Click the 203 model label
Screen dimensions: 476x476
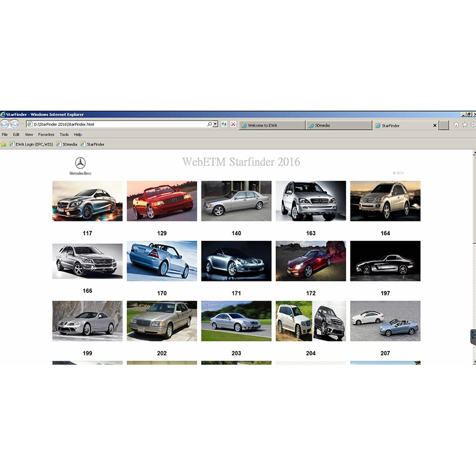click(x=236, y=353)
